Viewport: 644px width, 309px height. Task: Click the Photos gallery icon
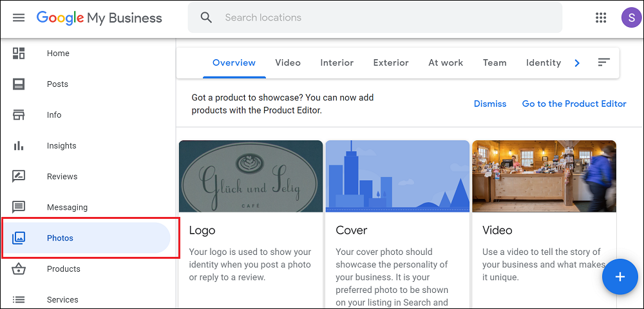click(x=19, y=238)
